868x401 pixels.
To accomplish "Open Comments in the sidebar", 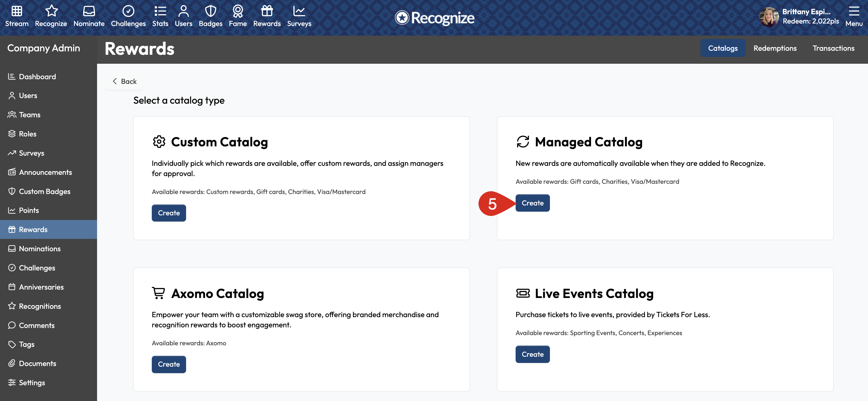I will pyautogui.click(x=49, y=325).
